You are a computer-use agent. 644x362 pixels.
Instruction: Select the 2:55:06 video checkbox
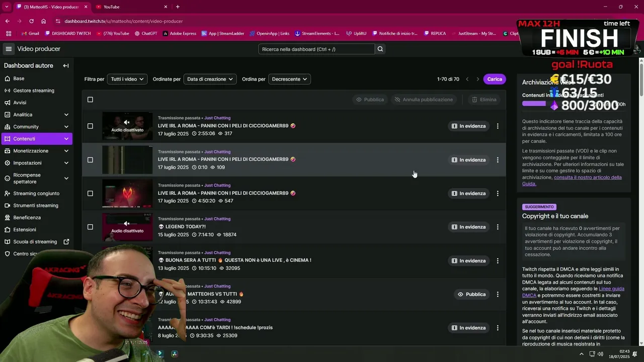pyautogui.click(x=90, y=126)
